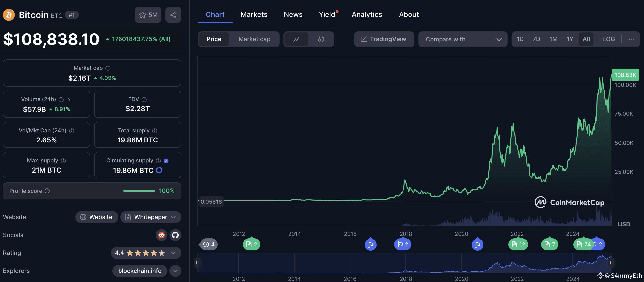Expand the Whitepaper dropdown
This screenshot has width=644, height=282.
(151, 217)
